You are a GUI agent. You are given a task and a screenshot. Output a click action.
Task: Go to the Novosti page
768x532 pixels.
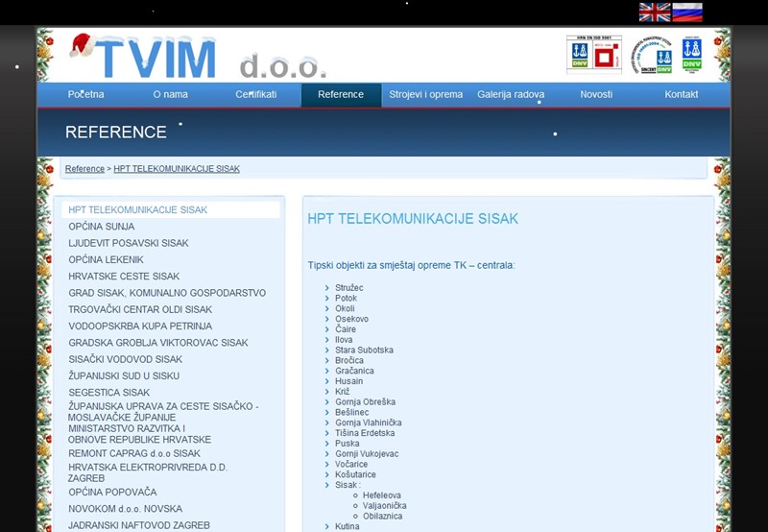click(596, 94)
